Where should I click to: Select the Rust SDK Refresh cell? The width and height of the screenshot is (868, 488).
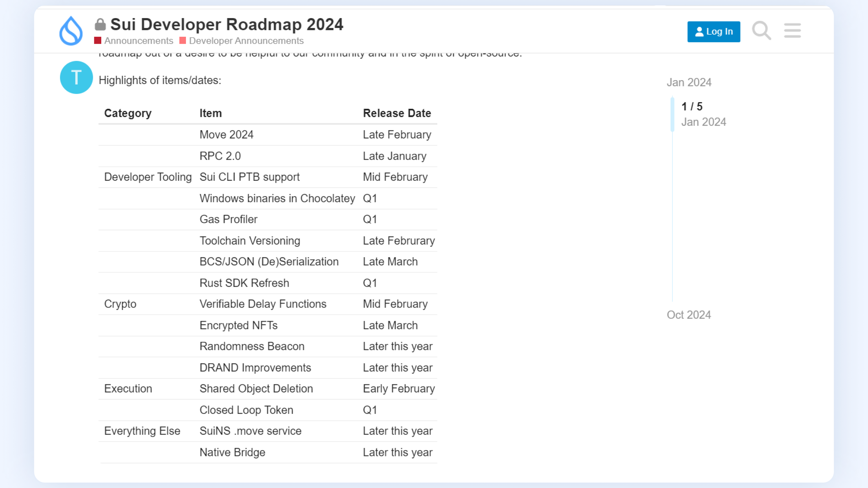244,283
